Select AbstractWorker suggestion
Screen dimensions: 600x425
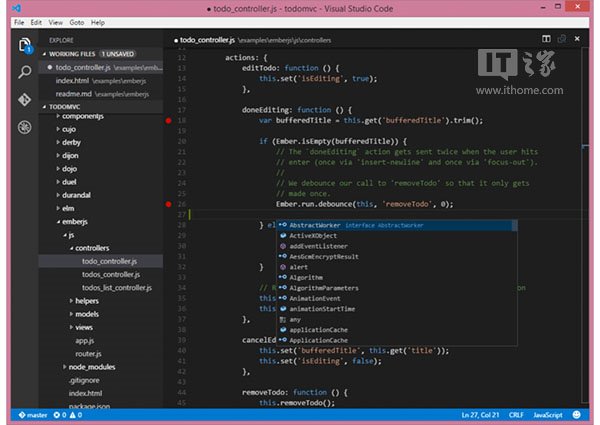tap(397, 225)
